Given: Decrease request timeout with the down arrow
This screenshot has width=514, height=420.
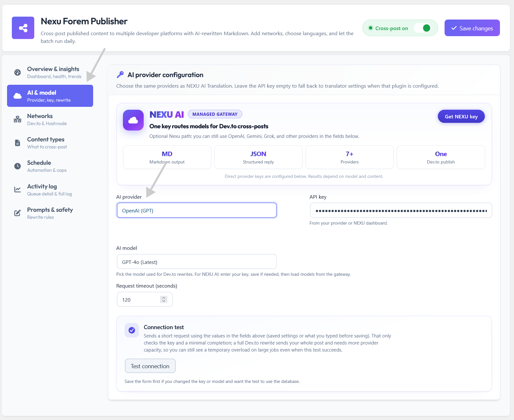Looking at the screenshot, I should coord(164,301).
